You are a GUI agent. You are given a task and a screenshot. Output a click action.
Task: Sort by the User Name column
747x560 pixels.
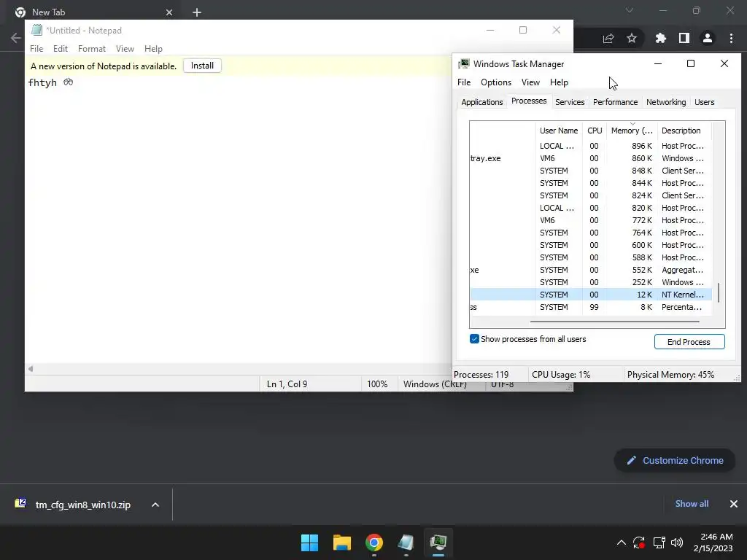558,131
